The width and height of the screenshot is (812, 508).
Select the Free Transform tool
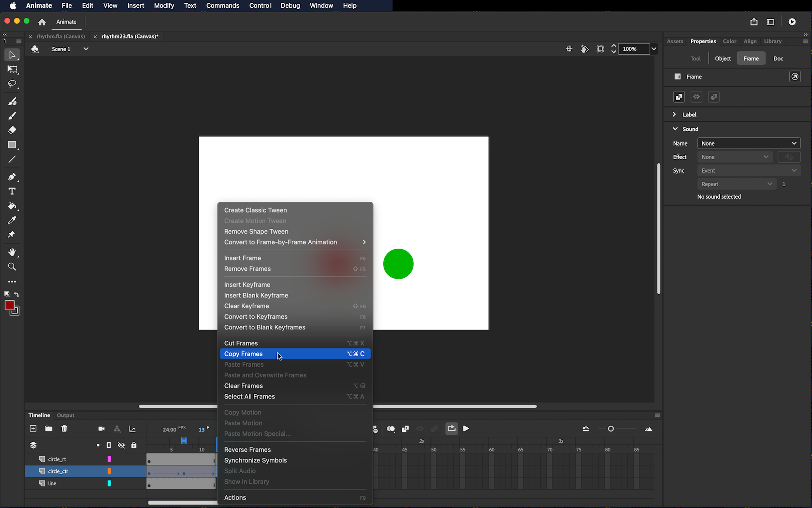[x=12, y=70]
